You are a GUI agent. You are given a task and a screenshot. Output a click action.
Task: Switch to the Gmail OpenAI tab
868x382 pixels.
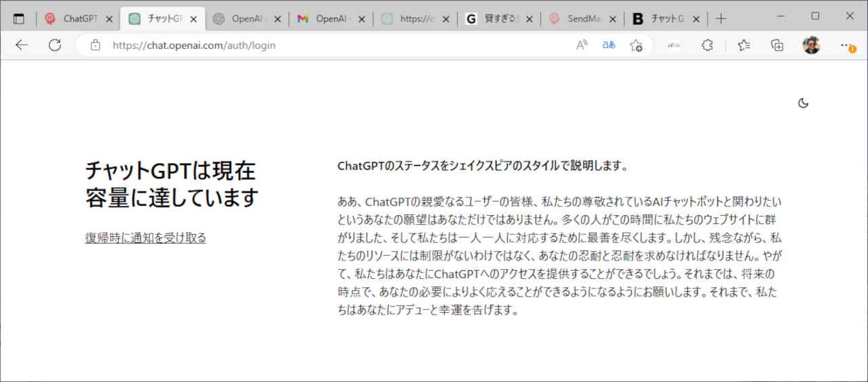[x=332, y=19]
